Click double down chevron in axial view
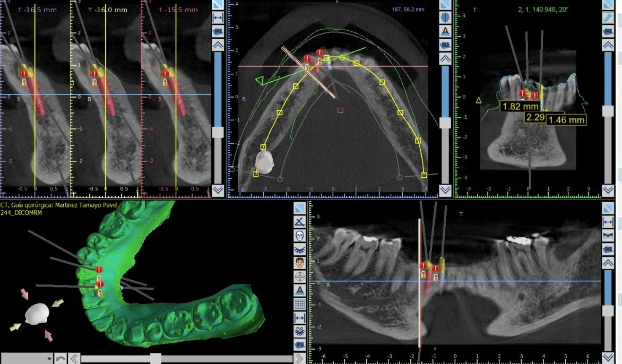 point(445,190)
